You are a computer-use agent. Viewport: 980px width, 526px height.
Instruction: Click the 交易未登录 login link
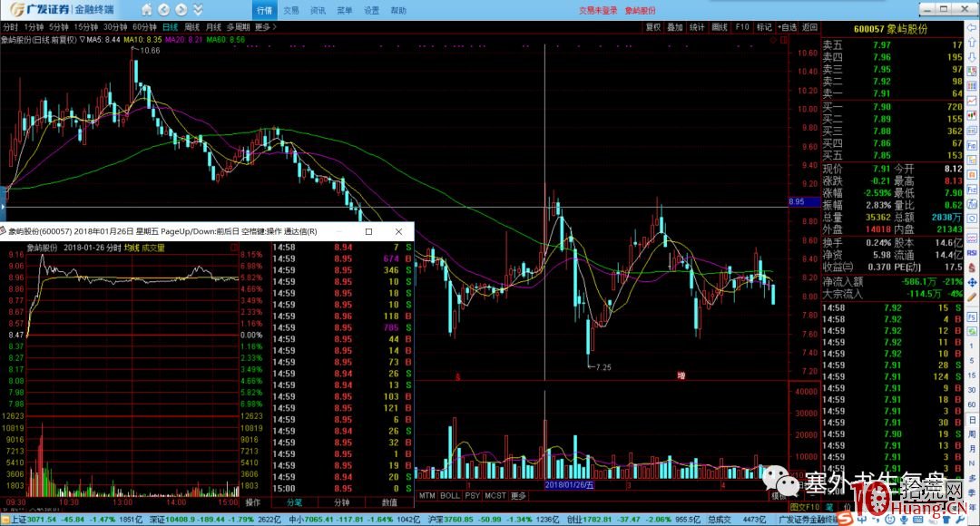click(597, 11)
